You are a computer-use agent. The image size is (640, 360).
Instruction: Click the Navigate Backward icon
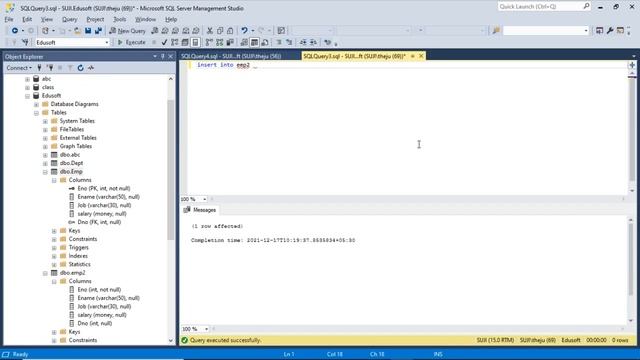coord(15,31)
